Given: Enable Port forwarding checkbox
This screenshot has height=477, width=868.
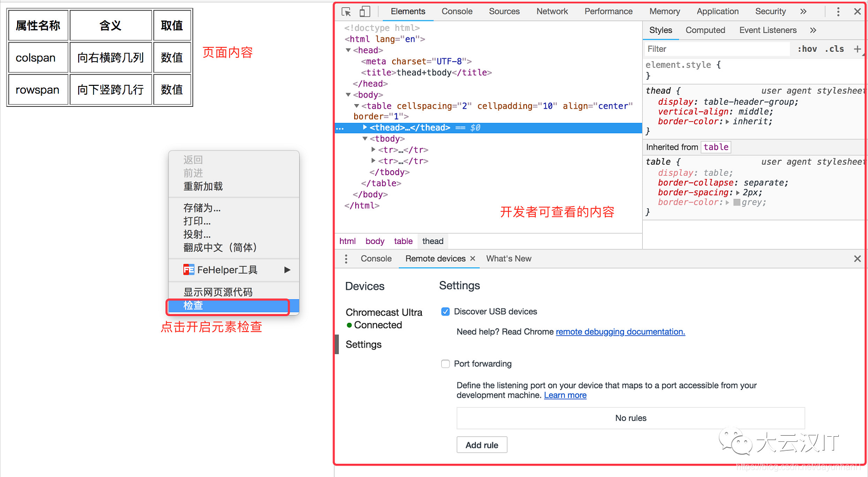Looking at the screenshot, I should pyautogui.click(x=446, y=364).
